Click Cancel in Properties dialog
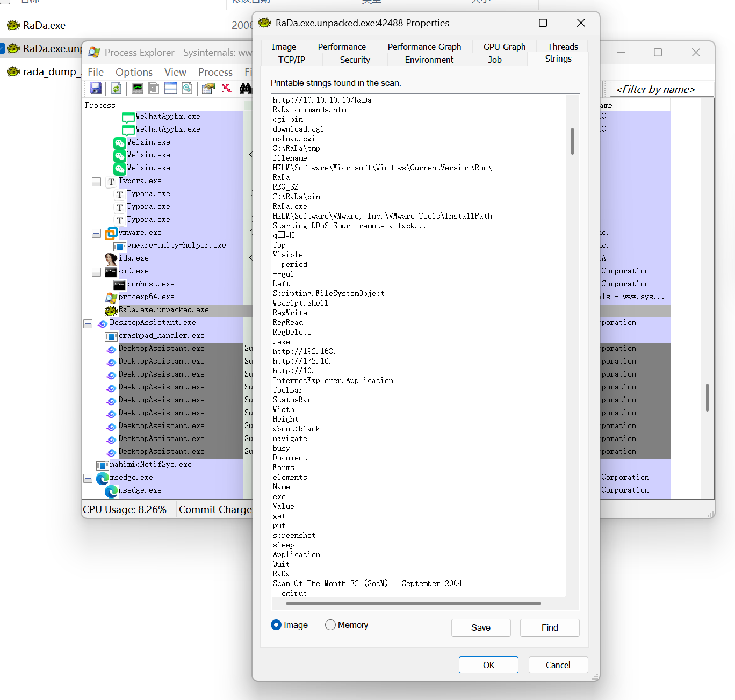 (558, 665)
